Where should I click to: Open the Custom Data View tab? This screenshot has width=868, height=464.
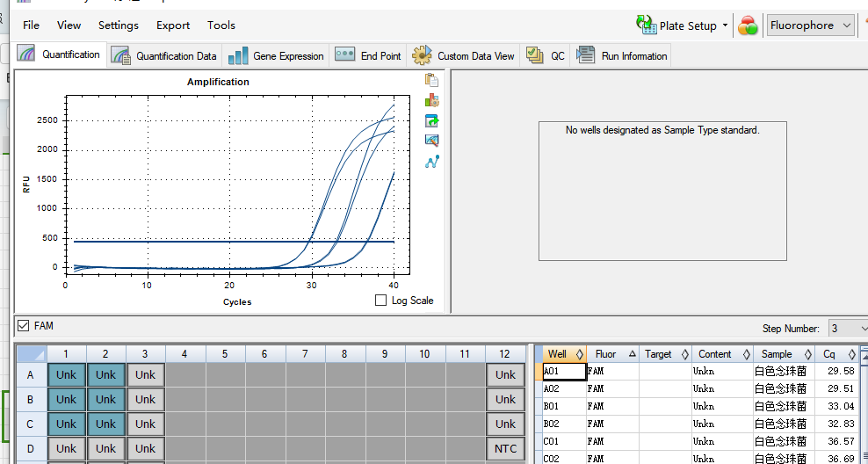[463, 56]
